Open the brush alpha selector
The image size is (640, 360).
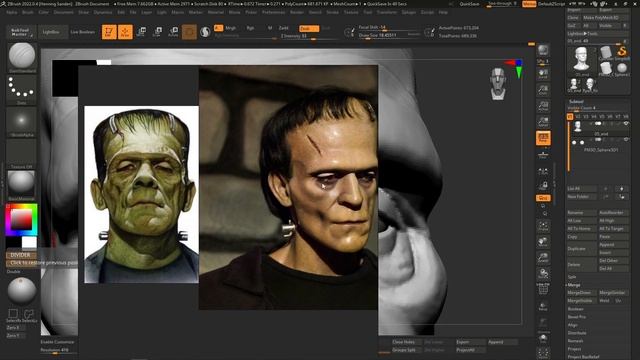tap(22, 121)
